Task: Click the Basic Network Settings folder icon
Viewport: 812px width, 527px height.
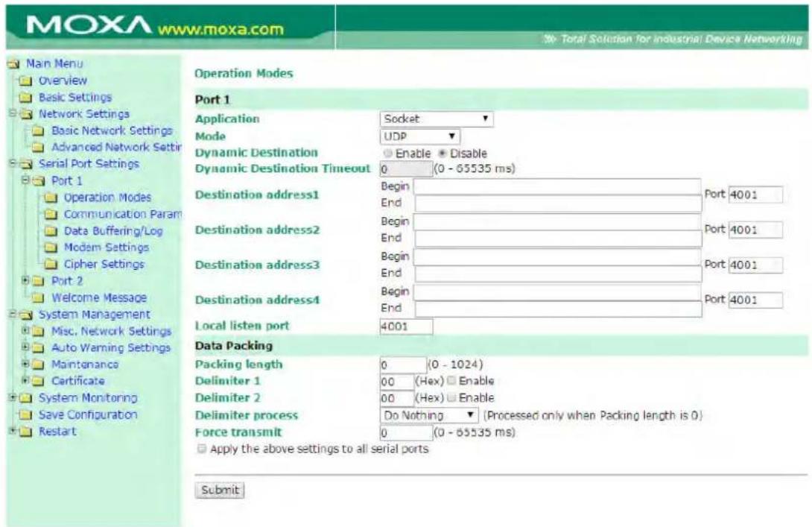Action: coord(38,131)
